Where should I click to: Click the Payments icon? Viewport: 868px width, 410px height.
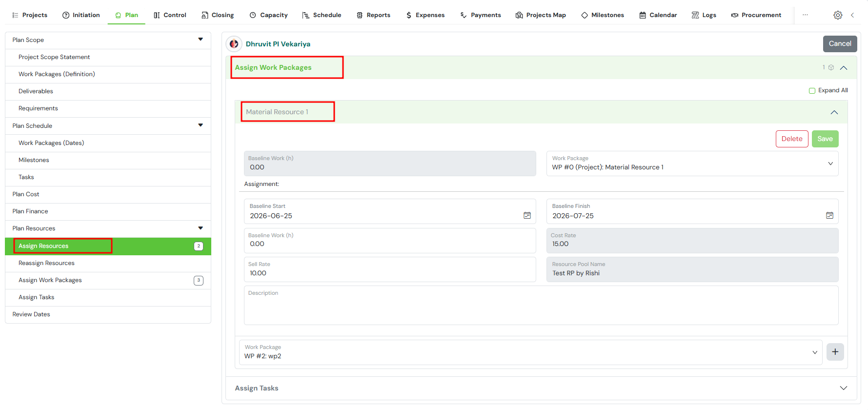[x=464, y=15]
